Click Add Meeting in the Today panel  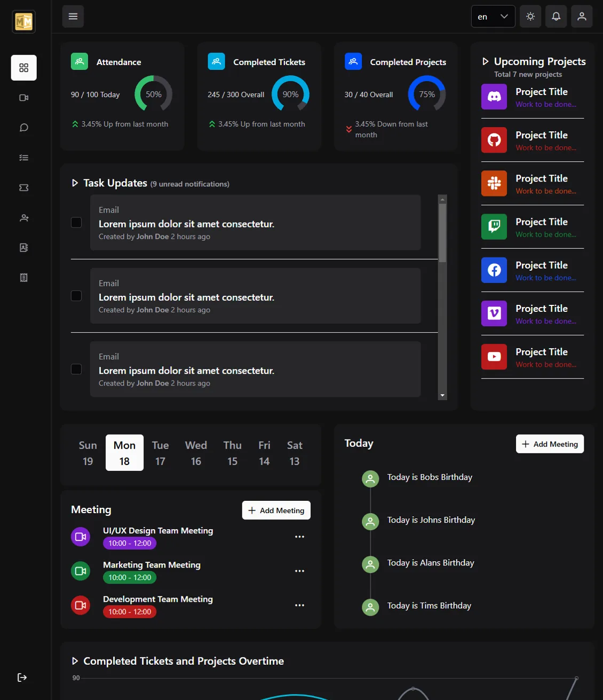coord(550,444)
